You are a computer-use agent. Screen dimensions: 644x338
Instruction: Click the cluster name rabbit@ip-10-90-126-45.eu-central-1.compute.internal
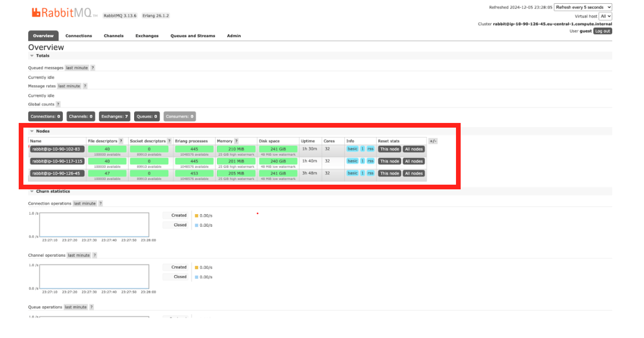pos(552,24)
